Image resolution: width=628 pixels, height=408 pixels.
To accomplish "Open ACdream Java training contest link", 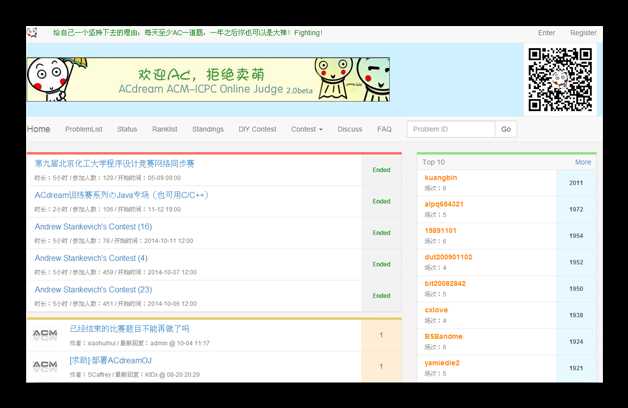I will [x=121, y=195].
